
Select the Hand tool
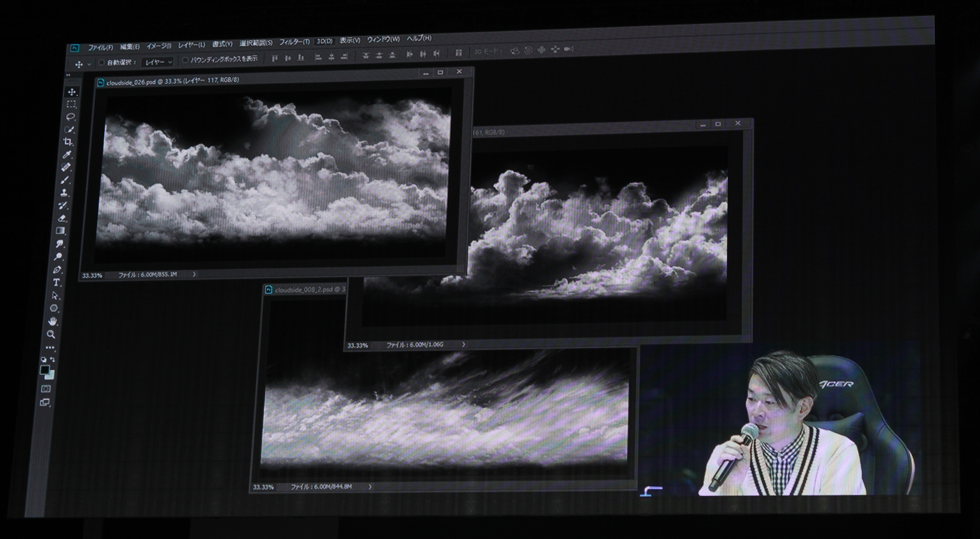[x=52, y=321]
